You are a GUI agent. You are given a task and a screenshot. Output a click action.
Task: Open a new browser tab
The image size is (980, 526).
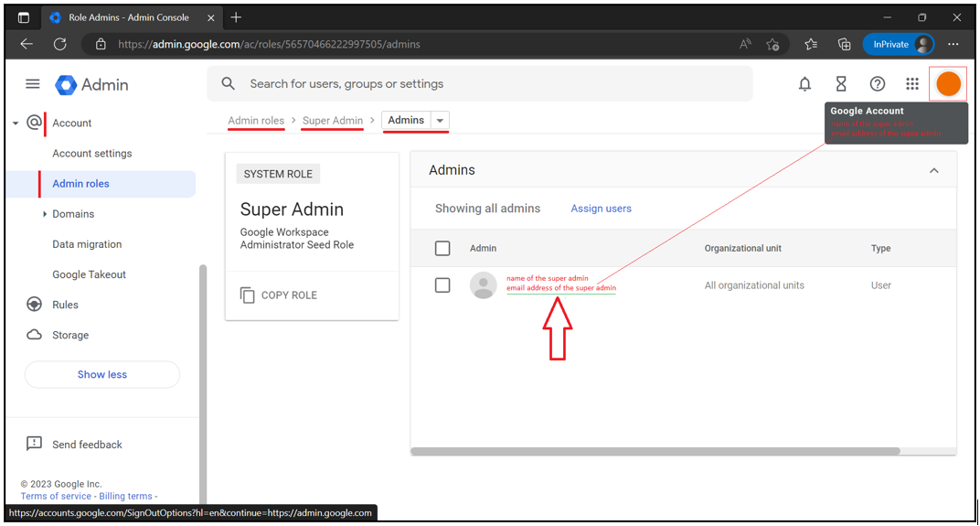click(236, 17)
